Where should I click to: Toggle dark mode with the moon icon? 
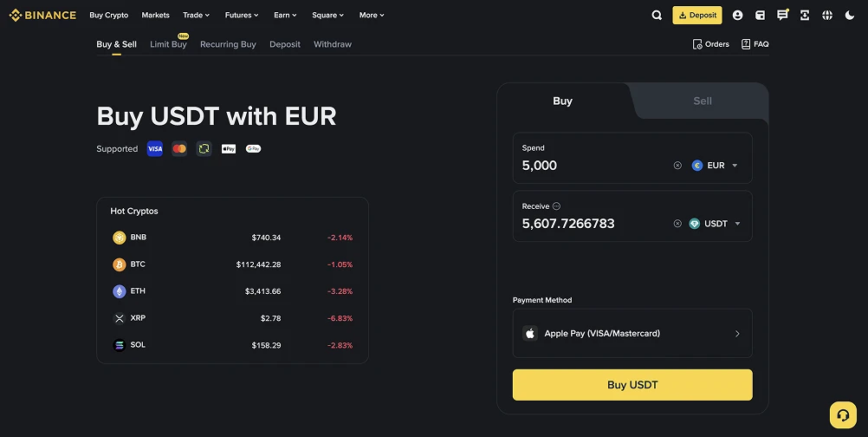(850, 15)
